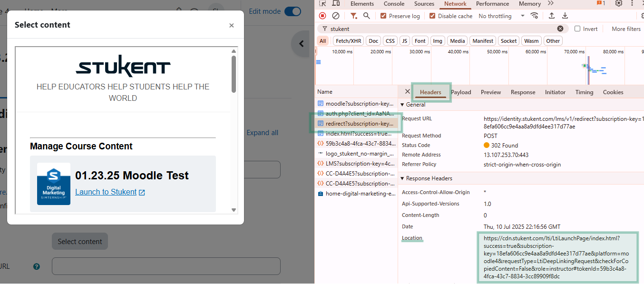Filter requests by Font type
The image size is (644, 284).
coord(420,41)
